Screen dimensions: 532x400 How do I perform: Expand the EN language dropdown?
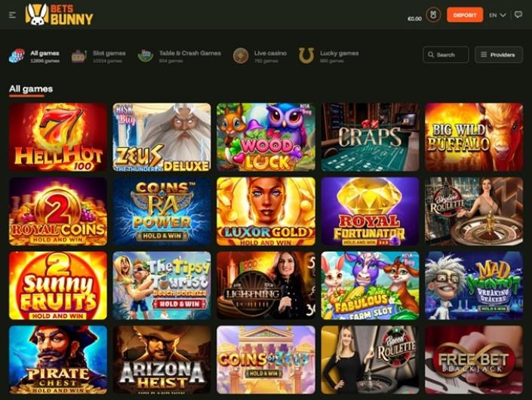(497, 15)
